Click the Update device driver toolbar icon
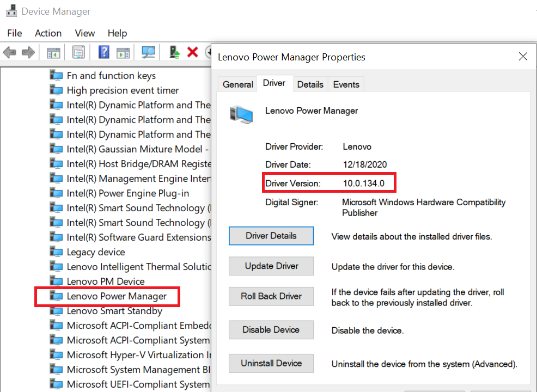This screenshot has width=537, height=392. tap(175, 52)
